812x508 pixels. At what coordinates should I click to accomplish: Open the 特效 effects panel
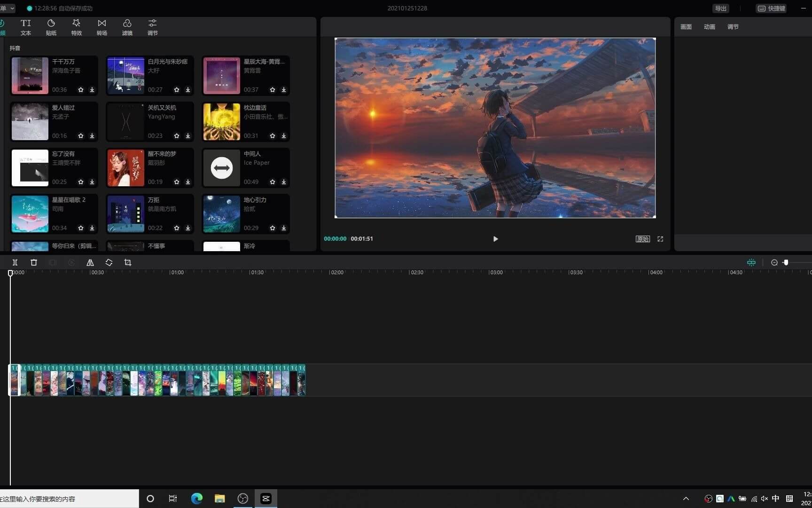click(76, 27)
